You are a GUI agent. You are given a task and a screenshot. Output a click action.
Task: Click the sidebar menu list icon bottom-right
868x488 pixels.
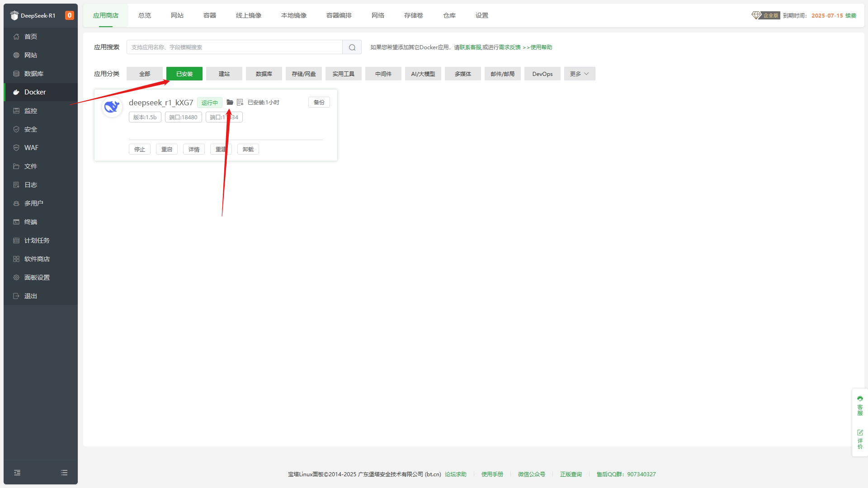tap(64, 473)
